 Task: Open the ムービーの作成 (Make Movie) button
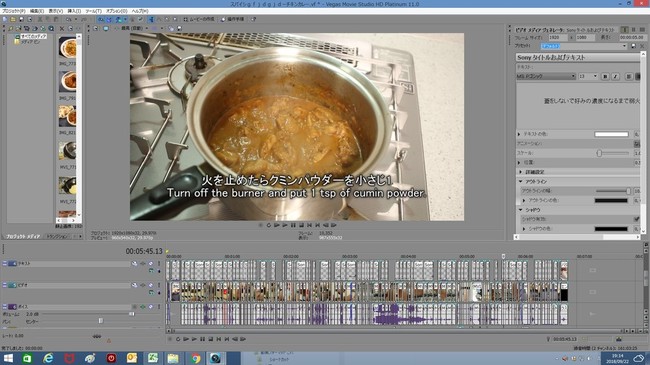(x=199, y=19)
